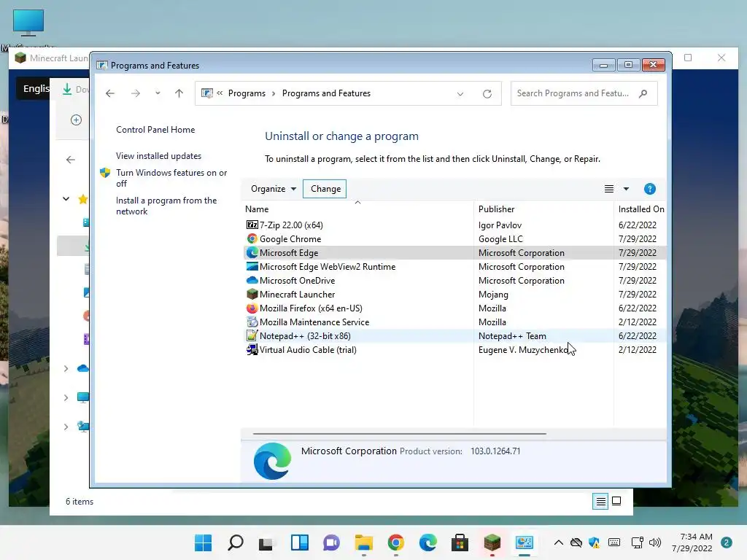Click the Google Chrome icon in program list
This screenshot has width=747, height=560.
pyautogui.click(x=252, y=238)
